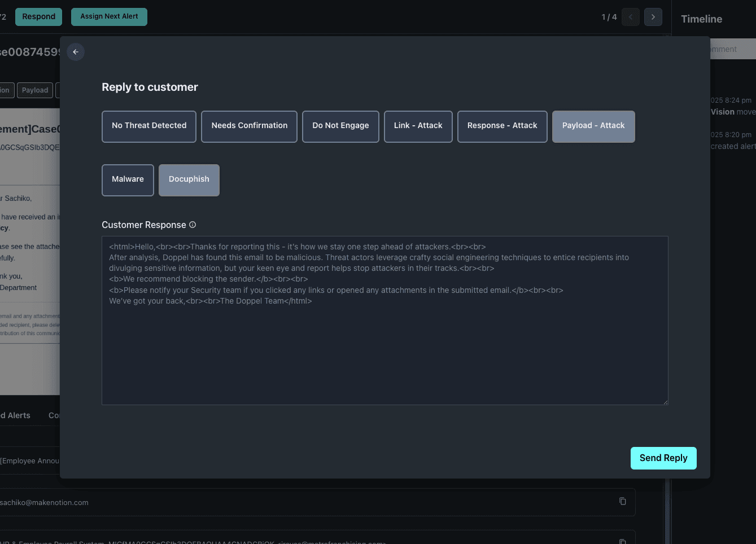756x544 pixels.
Task: Select the No Threat Detected template
Action: tap(149, 126)
